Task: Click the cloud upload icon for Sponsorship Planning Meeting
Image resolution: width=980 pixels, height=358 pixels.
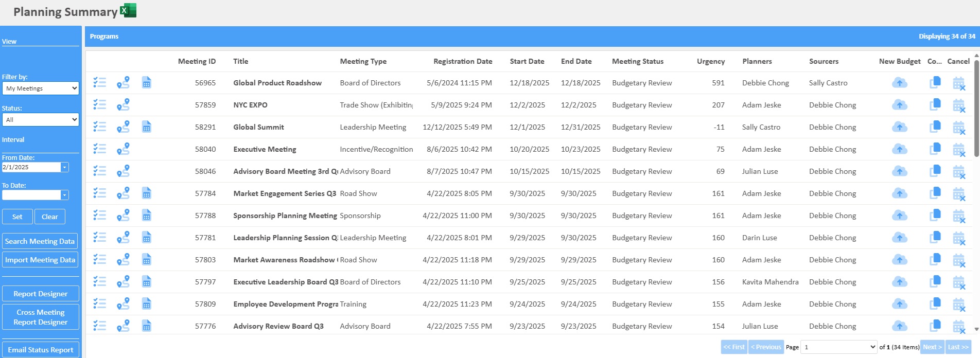Action: [x=899, y=216]
